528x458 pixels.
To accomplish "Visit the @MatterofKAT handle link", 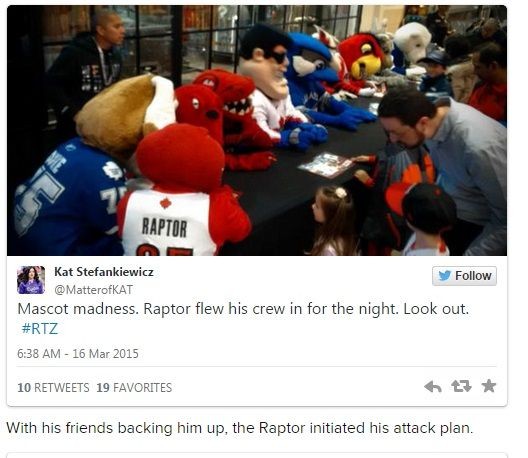I will 93,290.
